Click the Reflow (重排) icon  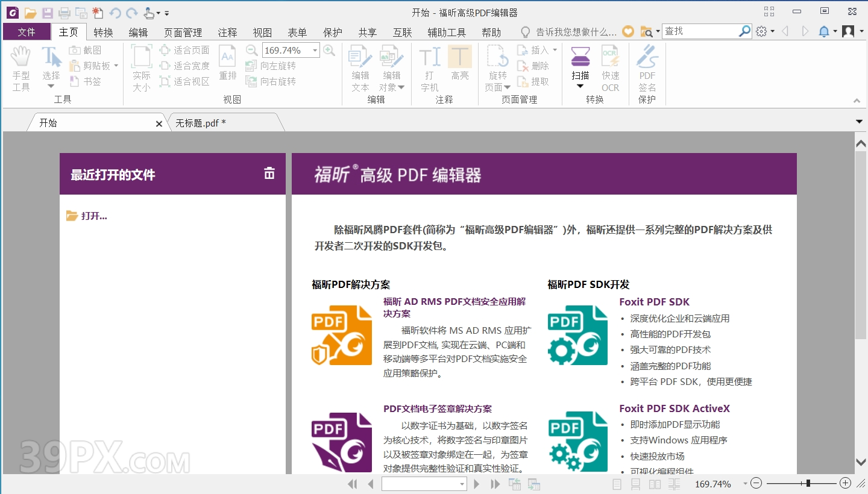pos(228,63)
